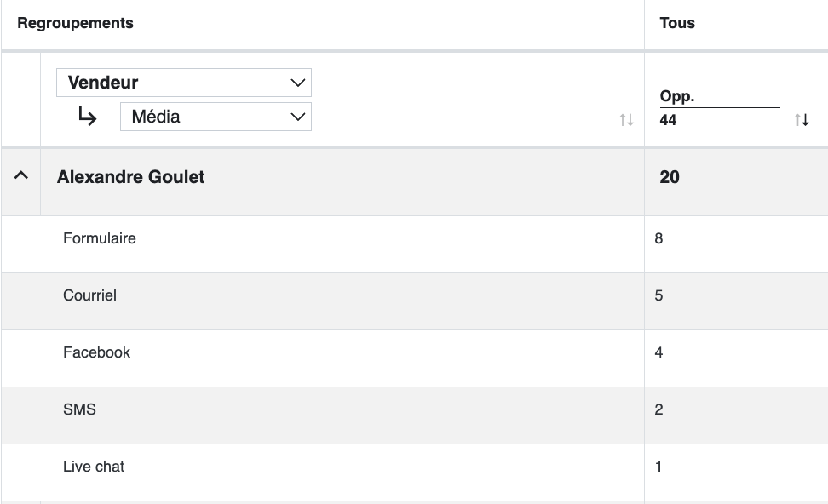Click the sub-grouping arrow icon beside Média

87,116
